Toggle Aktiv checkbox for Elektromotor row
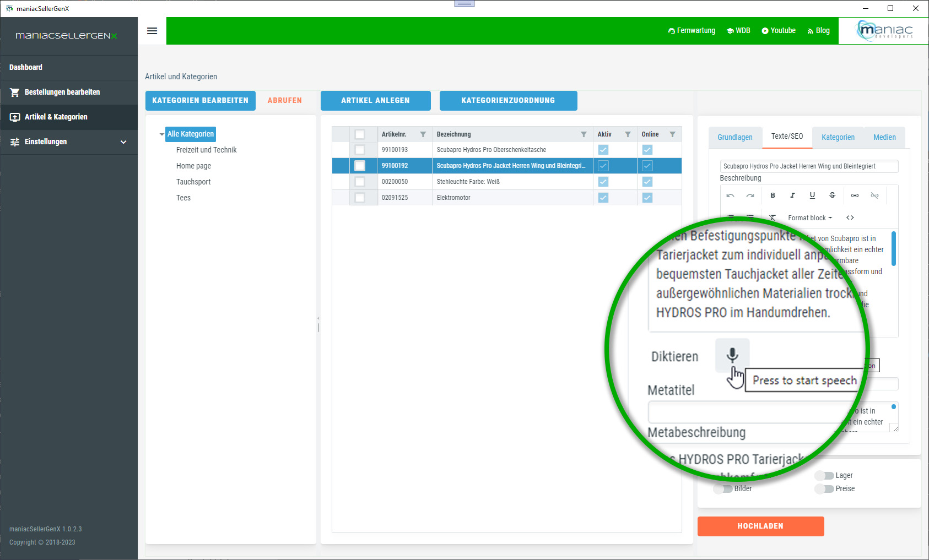The image size is (929, 560). click(x=603, y=198)
